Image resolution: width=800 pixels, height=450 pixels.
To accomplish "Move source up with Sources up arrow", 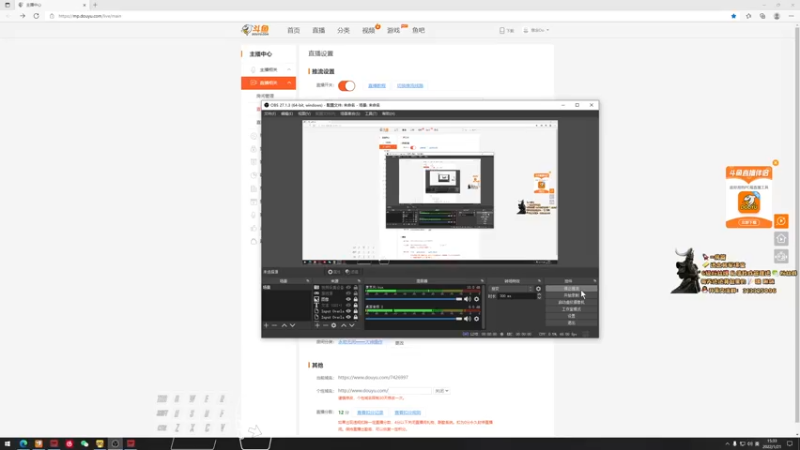I will click(343, 326).
